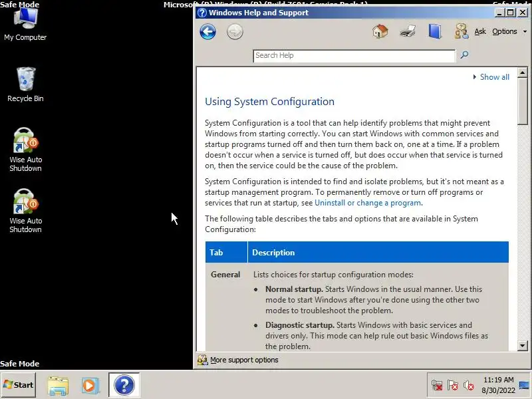Click the Show desktop button
The height and width of the screenshot is (399, 532).
click(x=524, y=385)
